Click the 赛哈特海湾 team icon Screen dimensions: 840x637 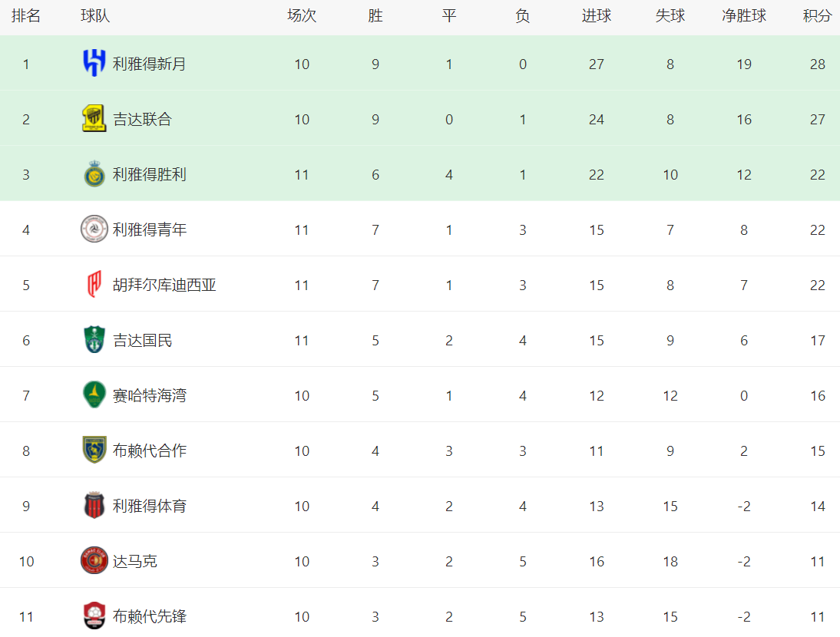tap(94, 394)
